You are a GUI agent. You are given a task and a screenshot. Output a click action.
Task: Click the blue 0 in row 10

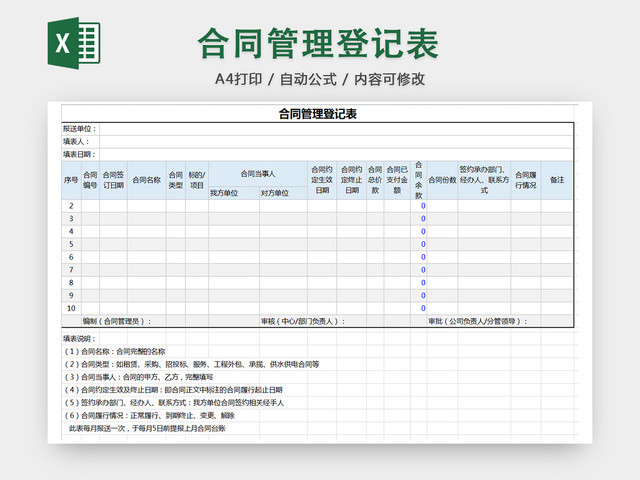coord(423,308)
